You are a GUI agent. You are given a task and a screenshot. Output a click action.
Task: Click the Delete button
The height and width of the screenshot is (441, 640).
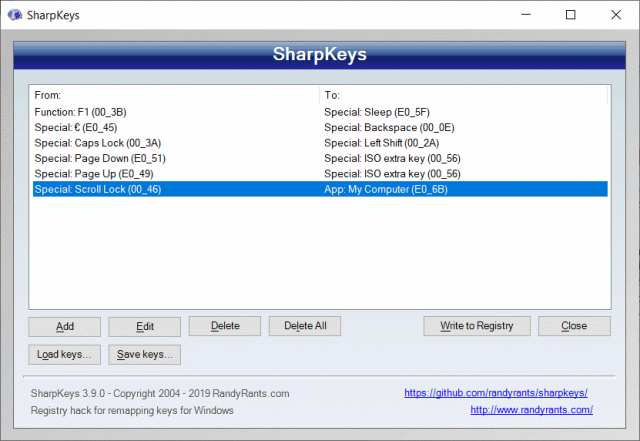click(224, 326)
